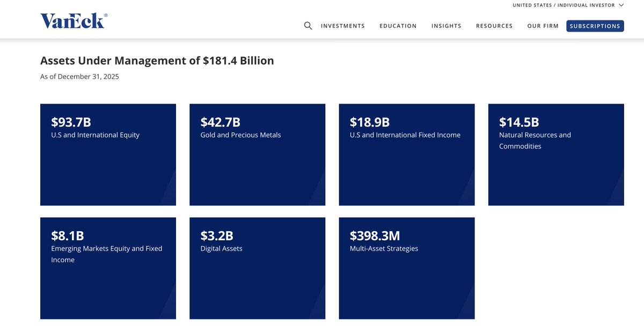The image size is (644, 333).
Task: Open the Our Firm menu
Action: coord(543,26)
